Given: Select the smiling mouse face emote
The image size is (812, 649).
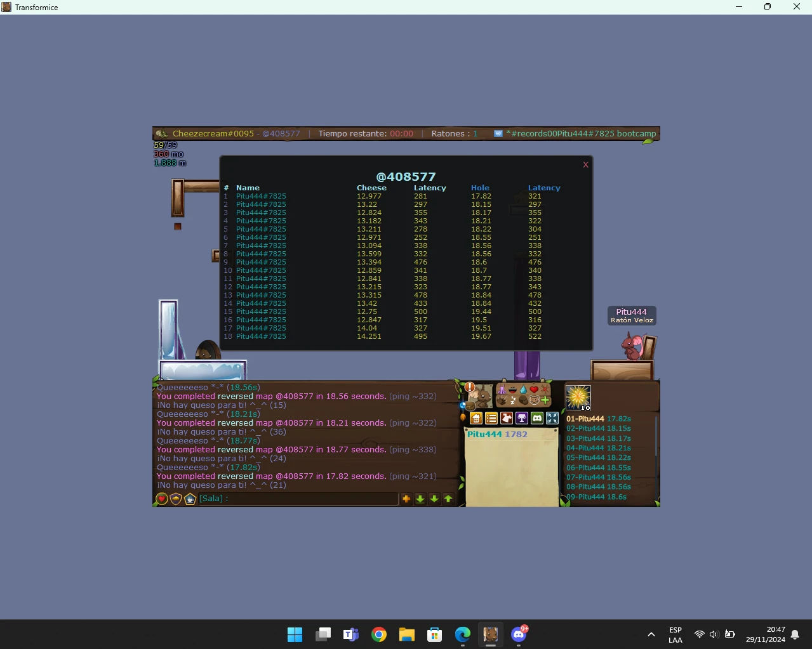Looking at the screenshot, I should point(534,400).
